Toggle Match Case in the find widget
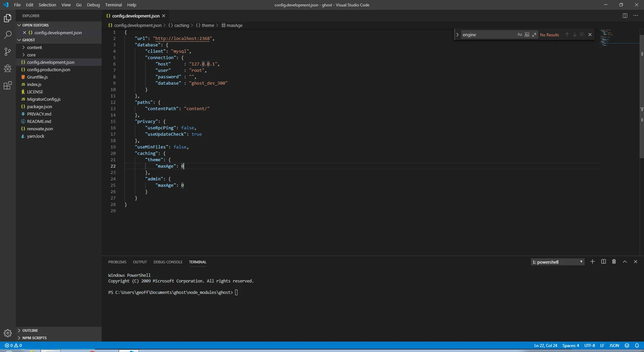 [x=520, y=34]
